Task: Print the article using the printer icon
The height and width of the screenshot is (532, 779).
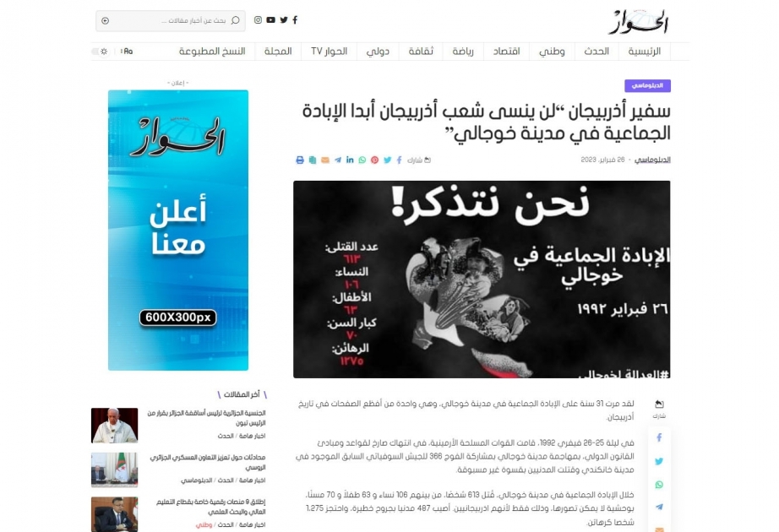Action: pyautogui.click(x=300, y=160)
